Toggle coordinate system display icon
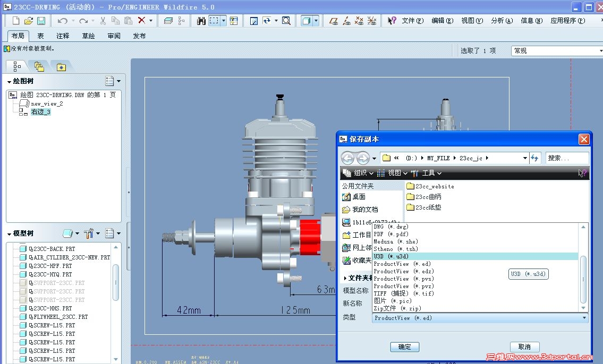This screenshot has width=603, height=364. (x=371, y=21)
